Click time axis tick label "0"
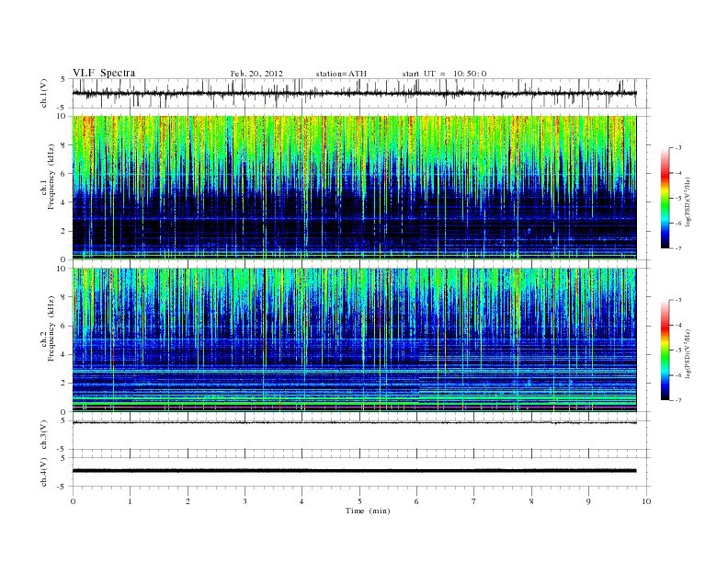Screen dimensions: 728x563 [x=73, y=501]
